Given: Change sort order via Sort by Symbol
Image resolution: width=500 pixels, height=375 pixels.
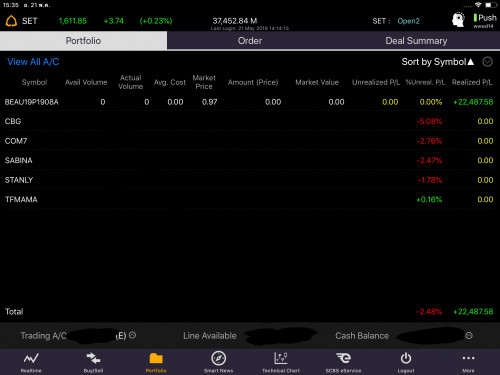Looking at the screenshot, I should tap(437, 62).
